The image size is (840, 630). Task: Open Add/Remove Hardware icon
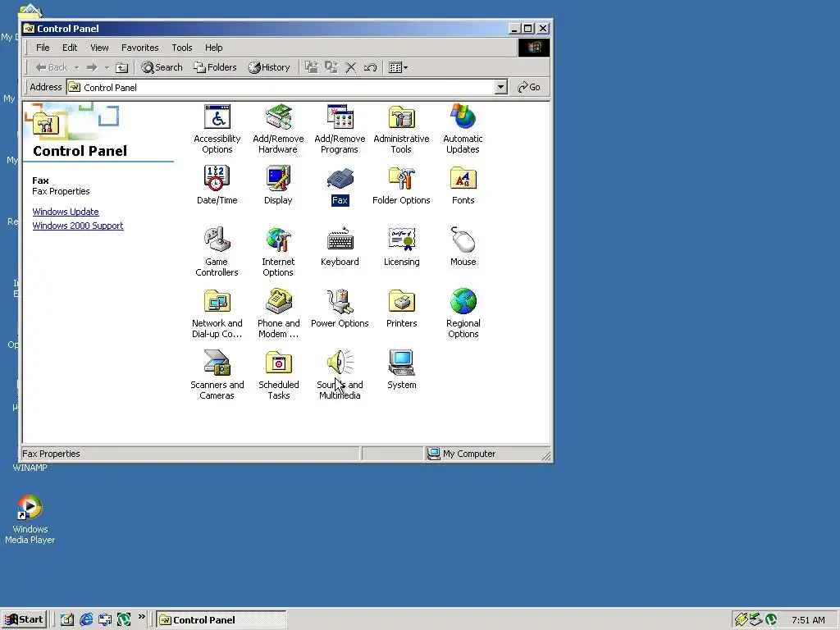point(278,129)
